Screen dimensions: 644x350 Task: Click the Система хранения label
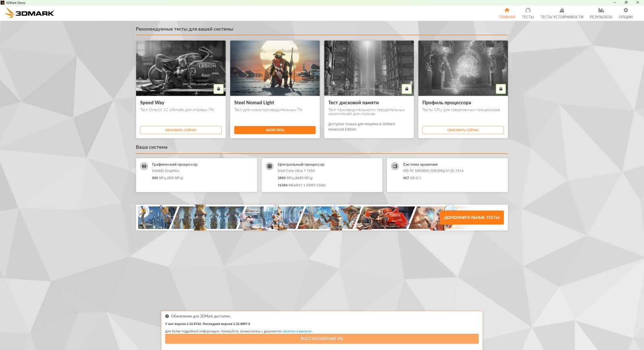pos(420,165)
